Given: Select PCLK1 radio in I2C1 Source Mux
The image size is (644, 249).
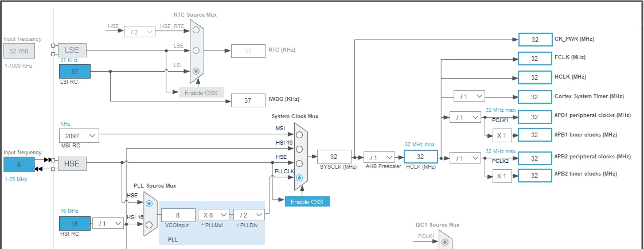Looking at the screenshot, I should click(x=444, y=243).
